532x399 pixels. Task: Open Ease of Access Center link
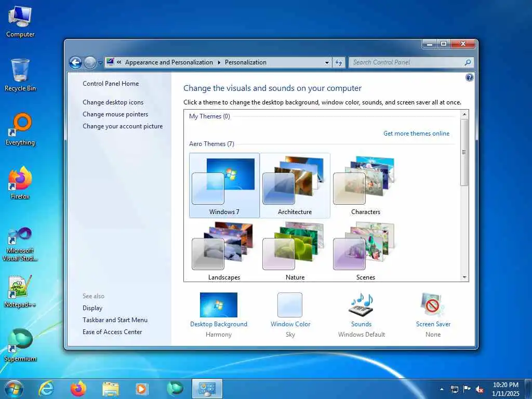coord(112,332)
